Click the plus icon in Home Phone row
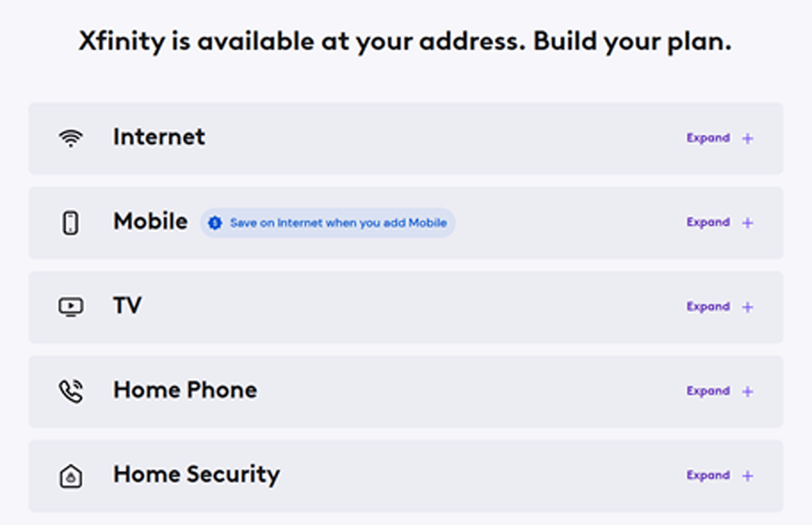Viewport: 812px width, 525px height. click(x=747, y=391)
